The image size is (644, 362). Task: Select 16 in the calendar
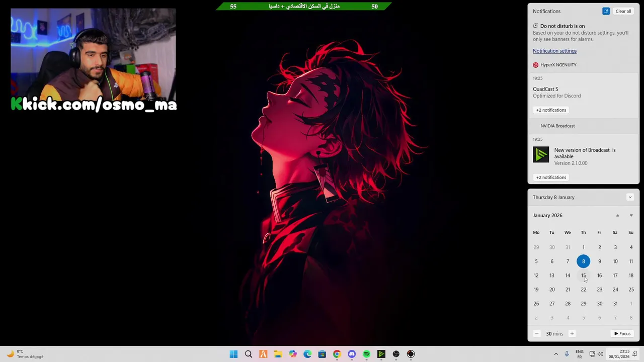599,275
